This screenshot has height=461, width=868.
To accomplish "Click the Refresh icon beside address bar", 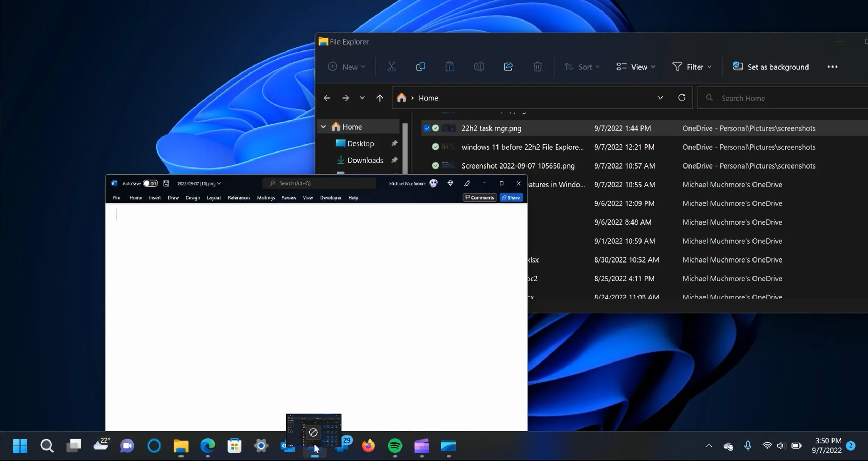I will point(682,98).
